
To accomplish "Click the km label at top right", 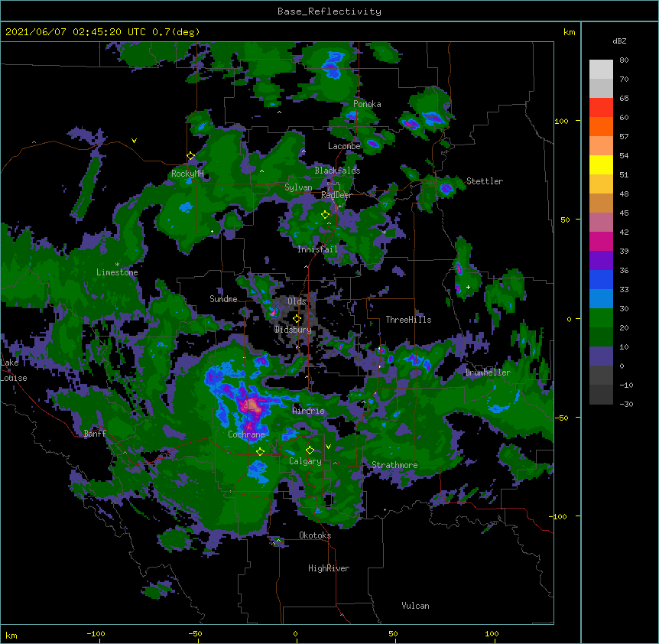I will click(570, 32).
